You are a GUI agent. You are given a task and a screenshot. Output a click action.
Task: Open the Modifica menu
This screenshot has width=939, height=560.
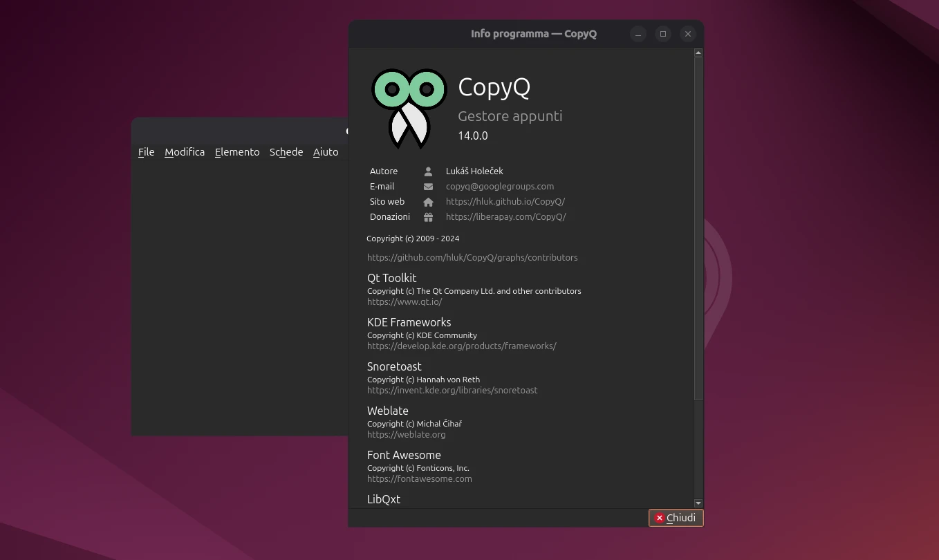click(184, 152)
